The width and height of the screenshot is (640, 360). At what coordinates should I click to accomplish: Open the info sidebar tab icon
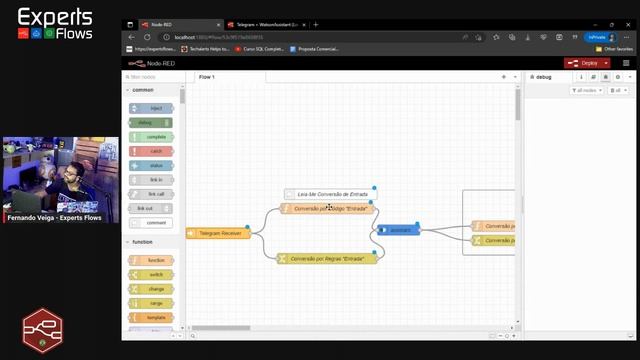point(581,77)
